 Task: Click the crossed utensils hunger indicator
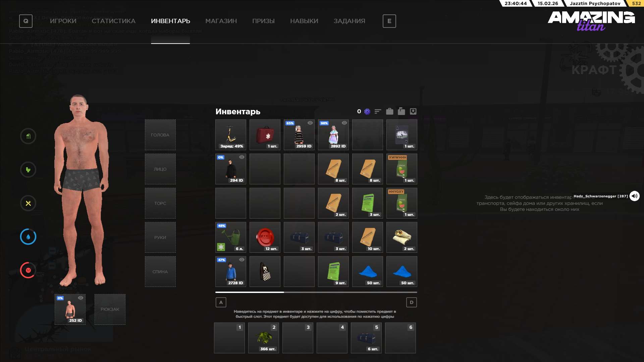pos(28,203)
